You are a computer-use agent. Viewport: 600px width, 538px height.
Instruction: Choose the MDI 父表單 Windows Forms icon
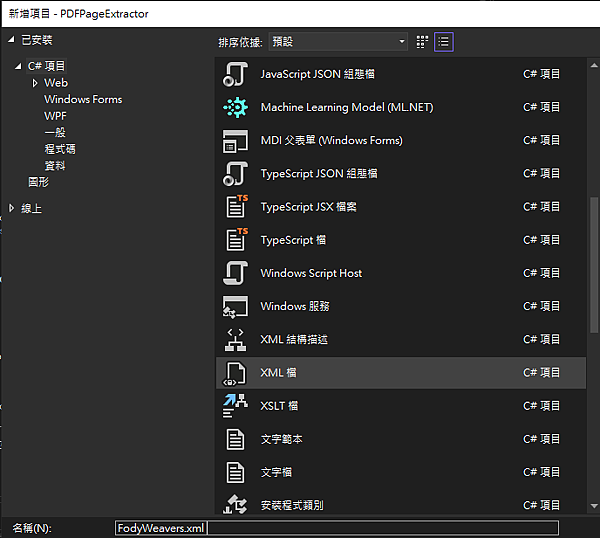click(235, 141)
